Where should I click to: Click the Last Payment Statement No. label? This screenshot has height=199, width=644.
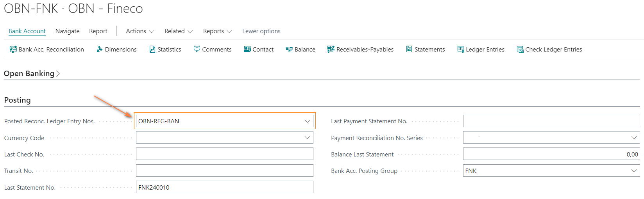coord(369,121)
